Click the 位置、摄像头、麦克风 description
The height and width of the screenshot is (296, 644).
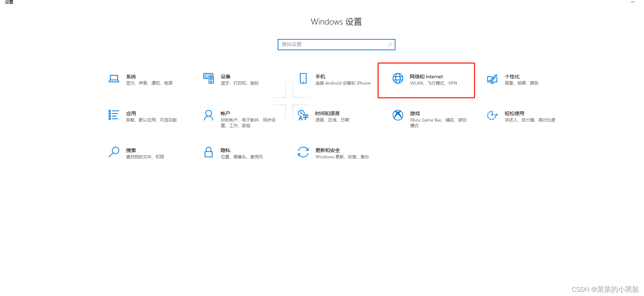242,157
